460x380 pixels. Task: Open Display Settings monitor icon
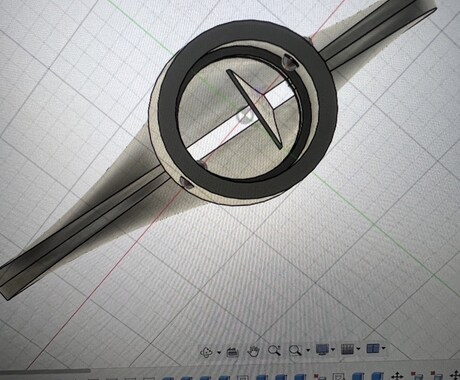(x=322, y=349)
